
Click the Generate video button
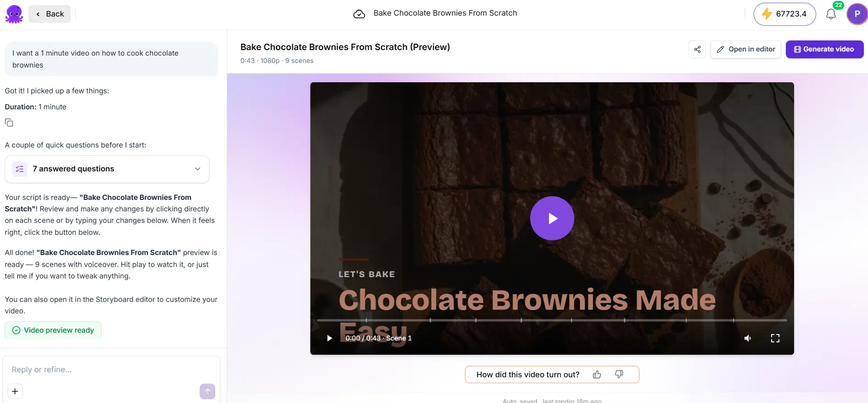pyautogui.click(x=824, y=49)
